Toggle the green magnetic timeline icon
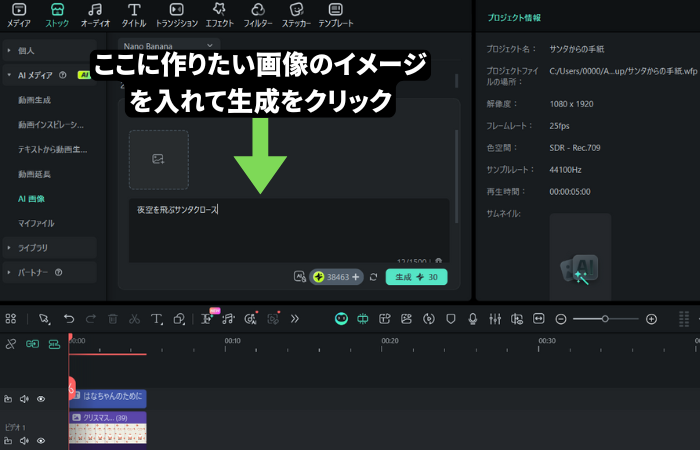700x450 pixels. [x=362, y=319]
